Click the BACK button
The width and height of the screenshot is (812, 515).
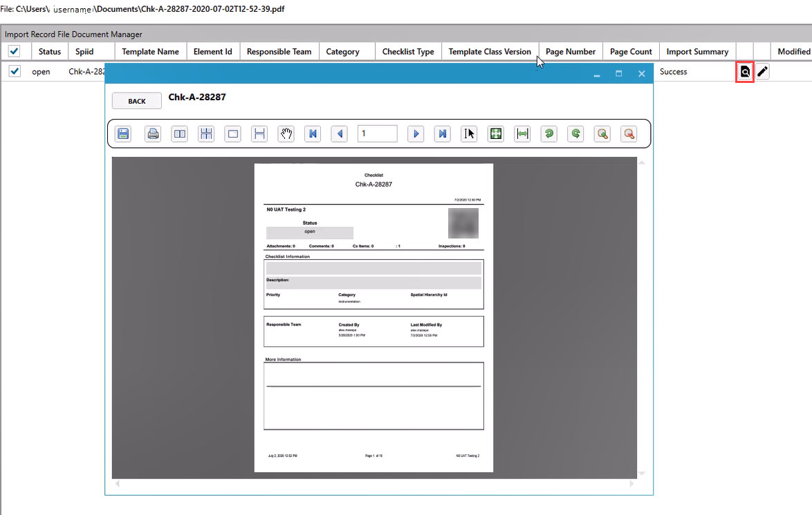(137, 101)
